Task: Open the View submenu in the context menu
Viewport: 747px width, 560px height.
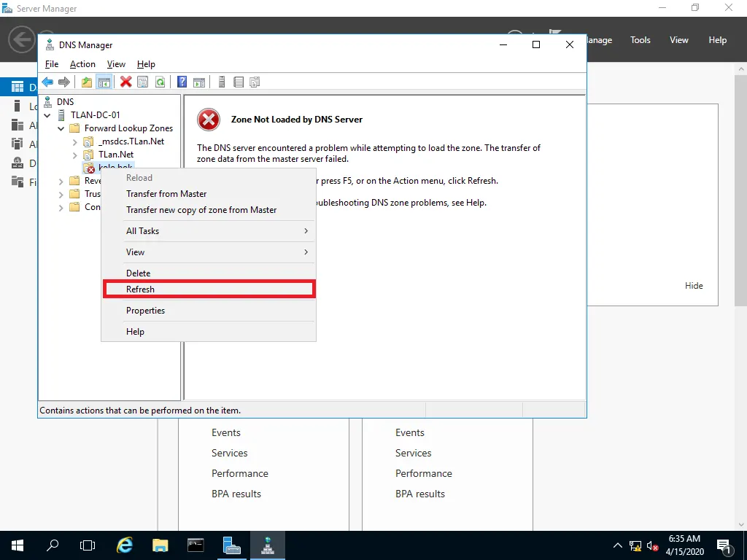Action: [209, 252]
